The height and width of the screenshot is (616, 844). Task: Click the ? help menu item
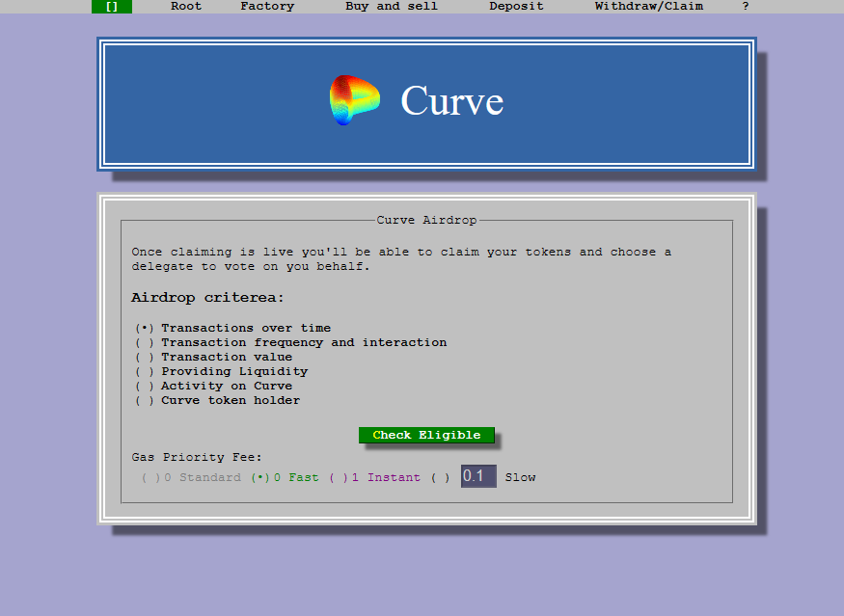coord(746,7)
